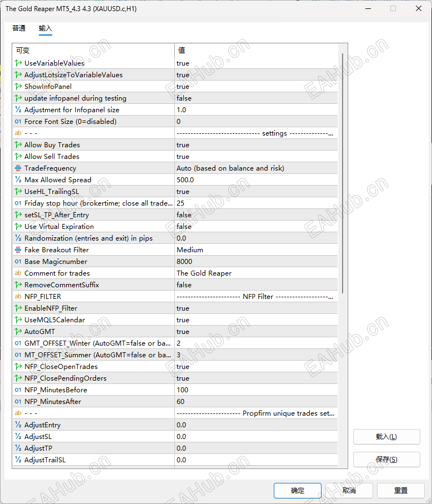Select the MT_OFFSET_Summer row label
The width and height of the screenshot is (432, 504).
[x=98, y=355]
